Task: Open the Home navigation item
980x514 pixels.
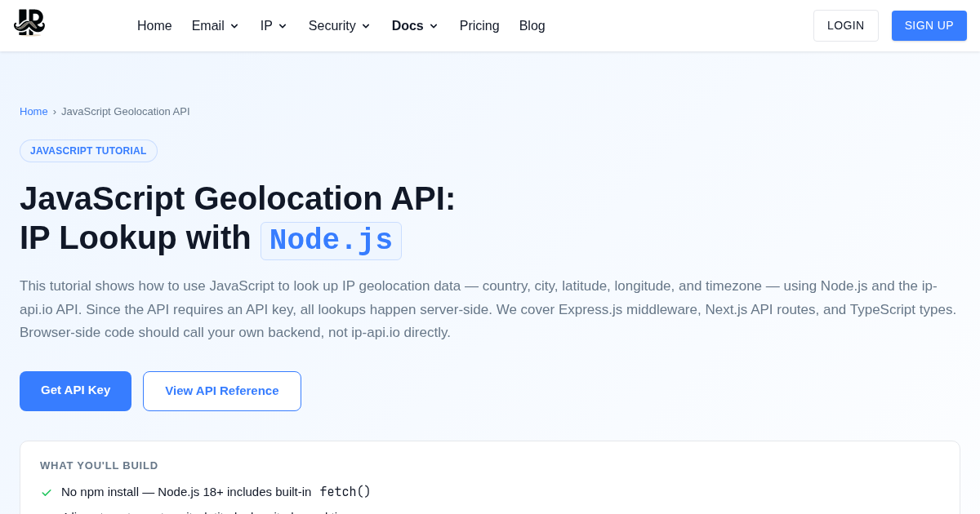Action: pos(154,26)
